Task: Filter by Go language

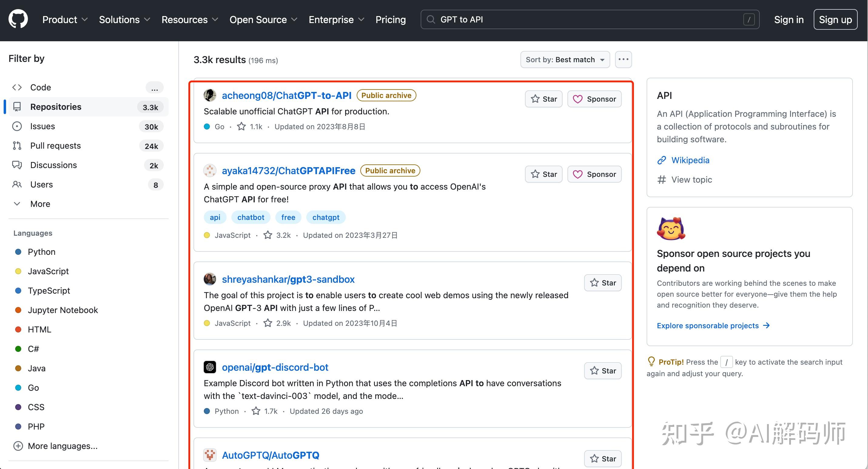Action: 33,388
